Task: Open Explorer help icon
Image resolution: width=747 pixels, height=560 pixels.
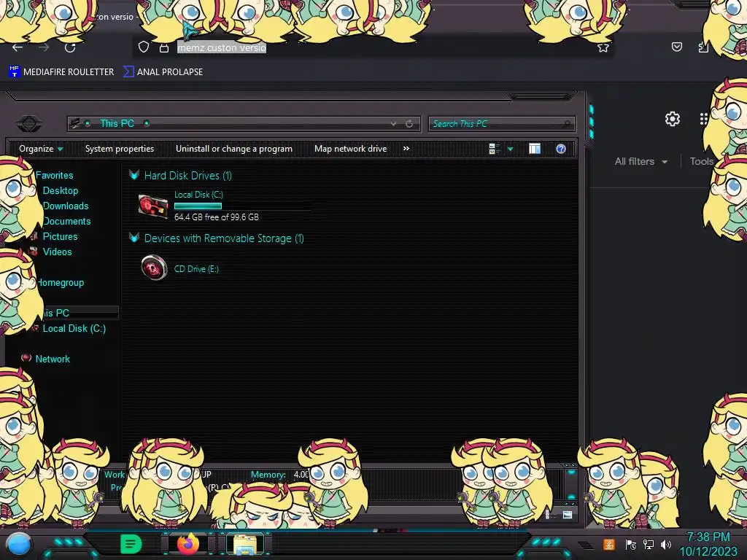Action: pos(561,149)
